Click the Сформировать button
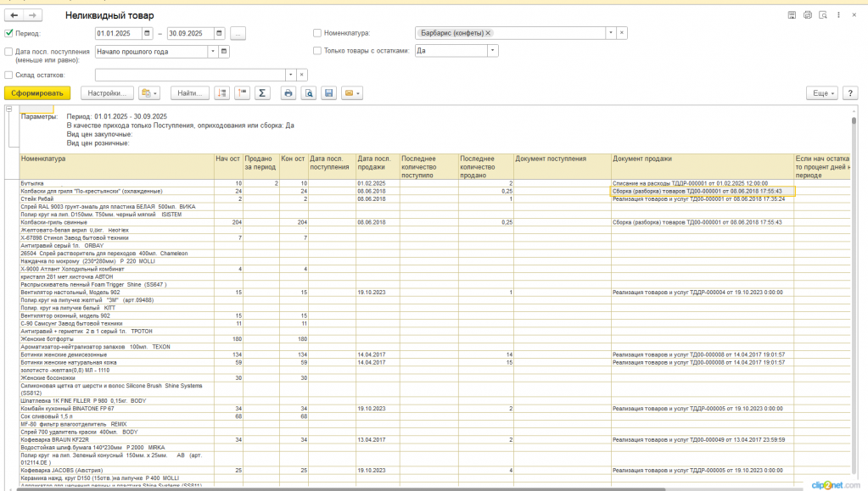 click(x=37, y=93)
